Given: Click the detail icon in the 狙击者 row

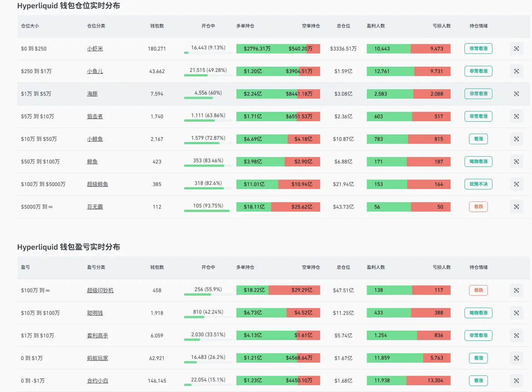Looking at the screenshot, I should pyautogui.click(x=517, y=116).
